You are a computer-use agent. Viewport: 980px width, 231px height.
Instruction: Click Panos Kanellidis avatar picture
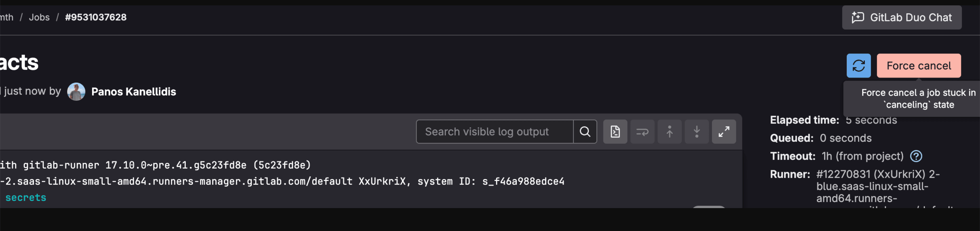[x=76, y=91]
